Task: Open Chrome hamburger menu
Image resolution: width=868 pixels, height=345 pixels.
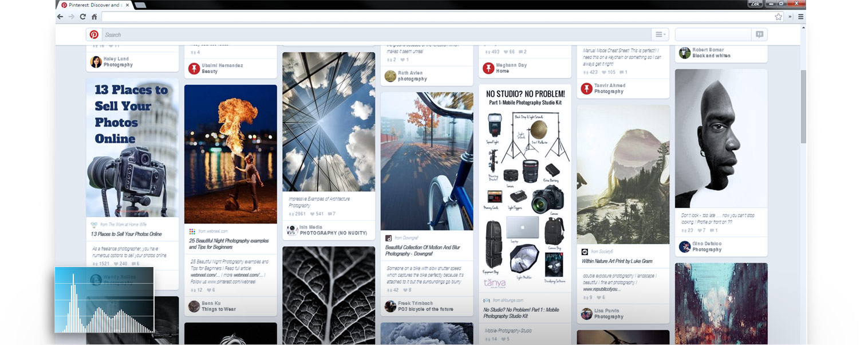Action: coord(800,17)
